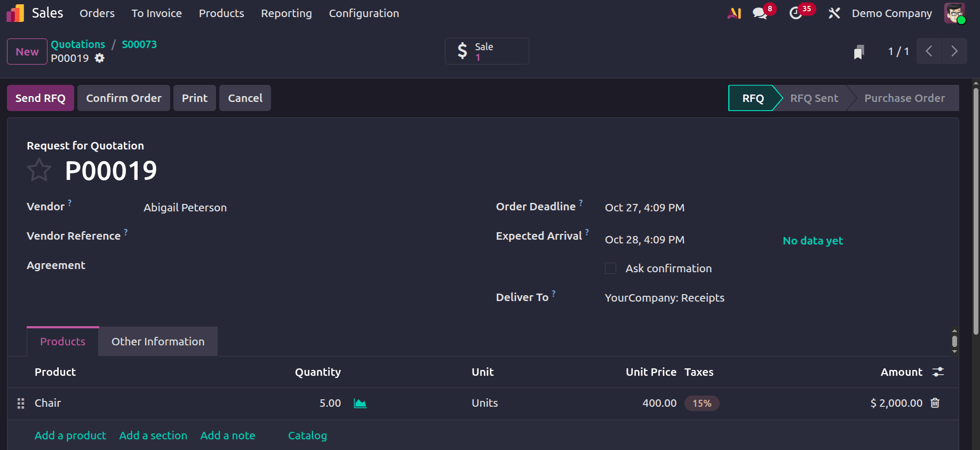Select the RFQ Sent status stage
The image size is (980, 450).
pos(814,98)
